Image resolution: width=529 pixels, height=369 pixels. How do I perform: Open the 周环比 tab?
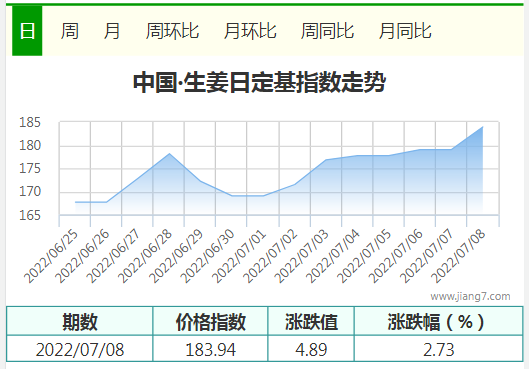tap(172, 31)
